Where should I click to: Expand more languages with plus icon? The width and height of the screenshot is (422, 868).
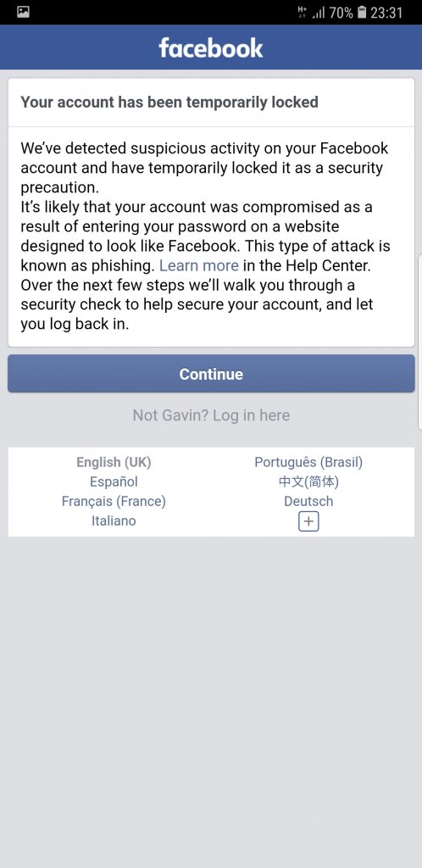(x=308, y=521)
